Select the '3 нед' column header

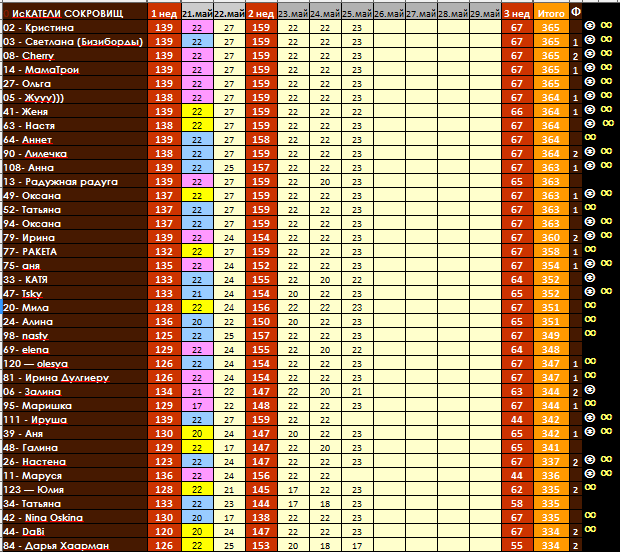tap(516, 13)
